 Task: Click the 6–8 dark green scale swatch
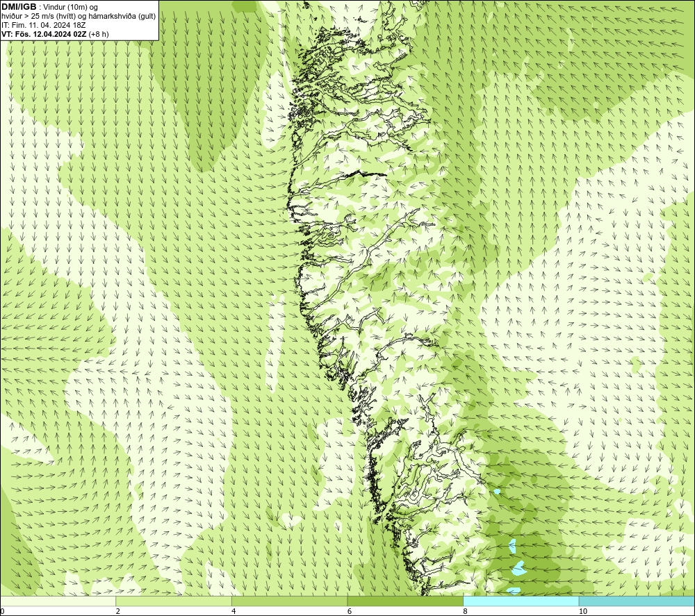pyautogui.click(x=405, y=601)
